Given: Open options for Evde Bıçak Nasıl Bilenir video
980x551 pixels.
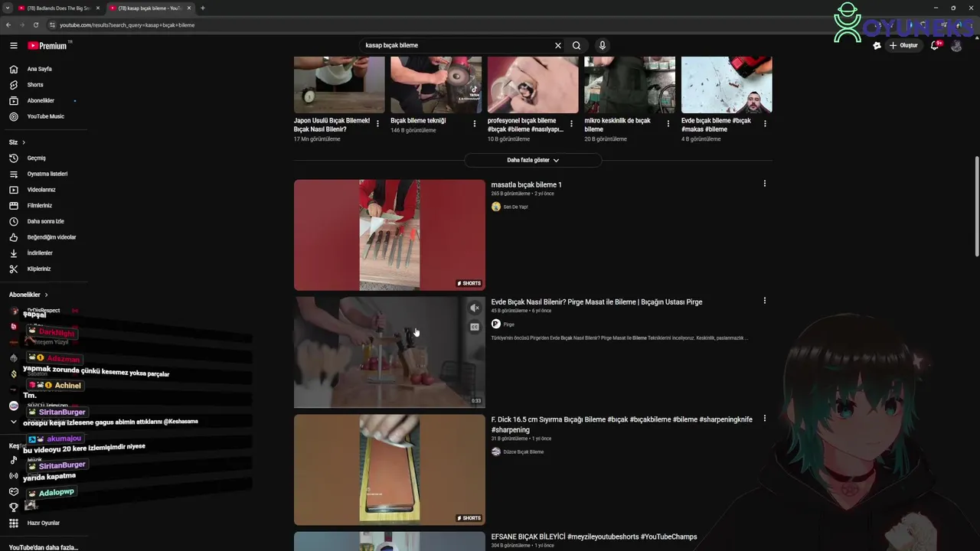Looking at the screenshot, I should click(x=764, y=301).
